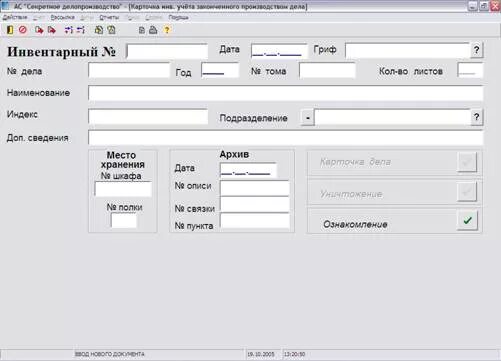Click the white document with red arrow icon
This screenshot has width=501, height=361.
click(x=39, y=30)
